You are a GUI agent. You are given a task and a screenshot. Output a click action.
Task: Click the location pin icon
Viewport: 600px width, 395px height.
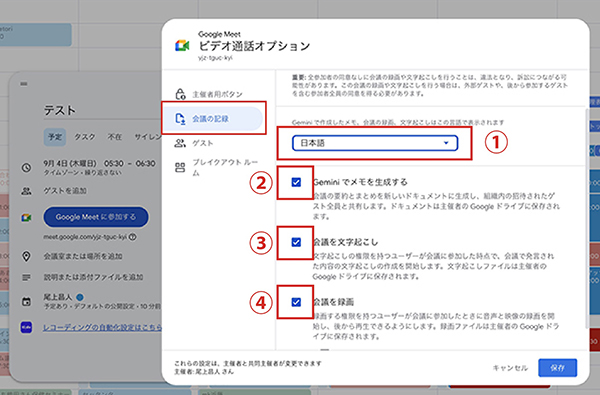pos(26,256)
